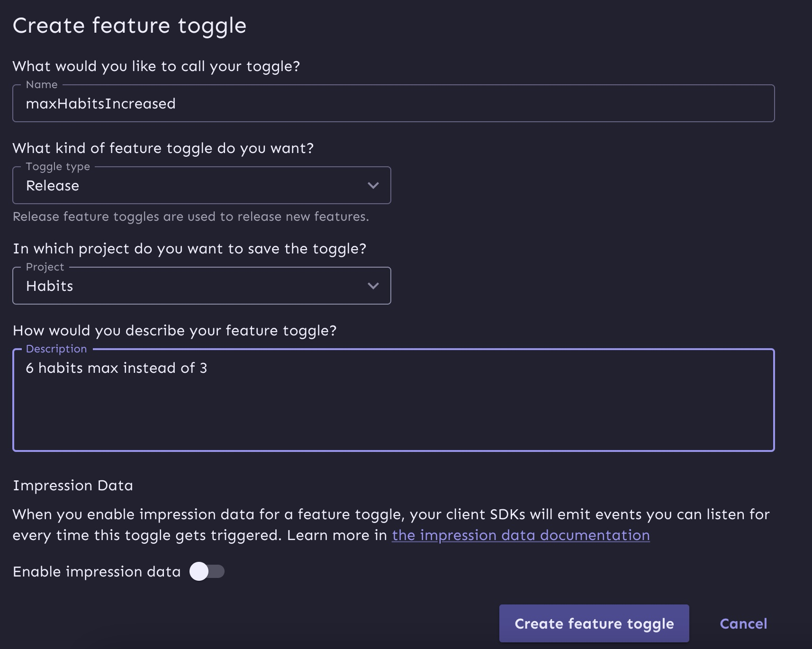Click the Project dropdown chevron
The width and height of the screenshot is (812, 649).
tap(373, 286)
